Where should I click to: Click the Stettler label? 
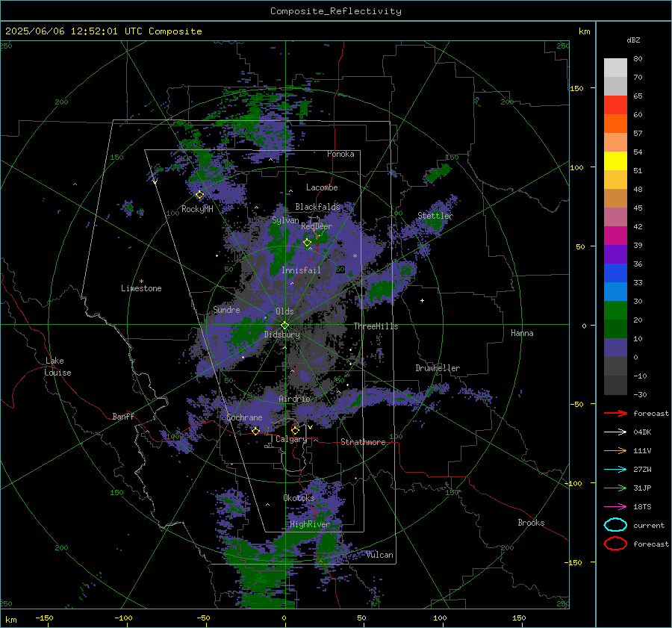[x=435, y=216]
